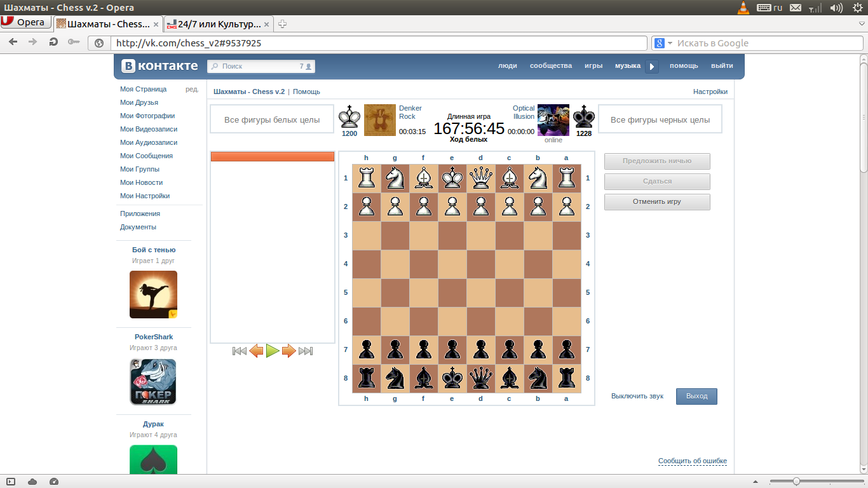The width and height of the screenshot is (868, 488).
Task: Select the white knight on g1
Action: pos(395,179)
